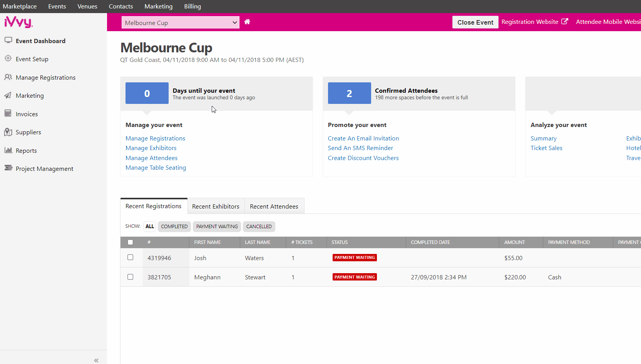Sort table by STATUS column header
Viewport: 641px width, 364px height.
tap(340, 242)
